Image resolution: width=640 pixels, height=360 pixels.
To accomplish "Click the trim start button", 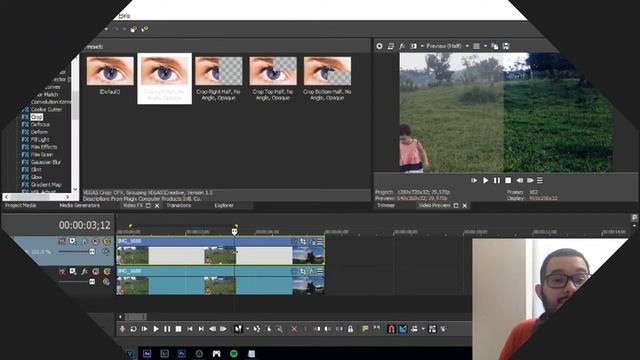I will (317, 329).
